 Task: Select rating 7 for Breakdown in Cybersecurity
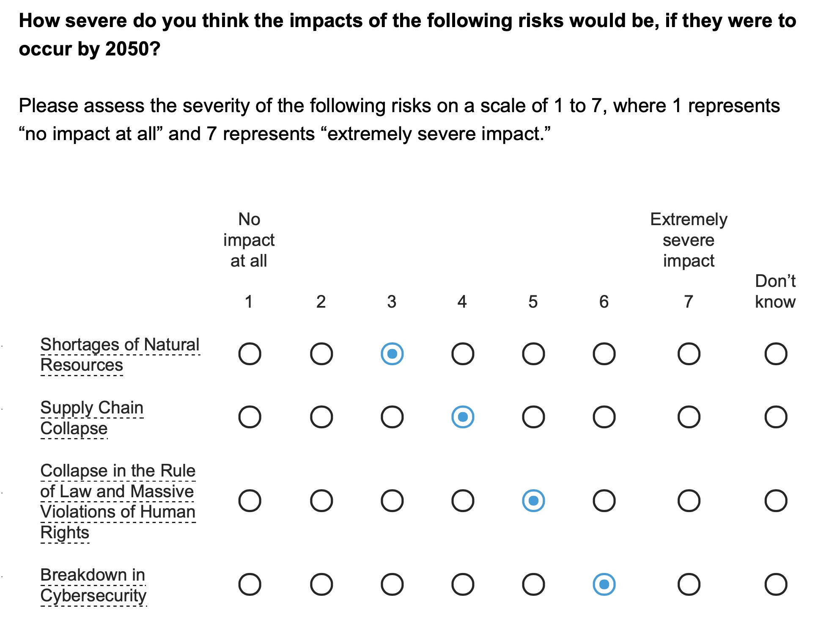pyautogui.click(x=689, y=584)
